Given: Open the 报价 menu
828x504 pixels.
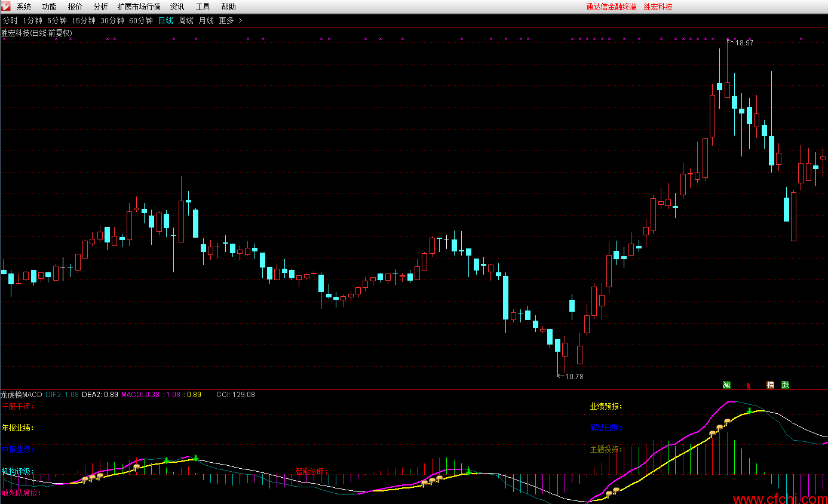Looking at the screenshot, I should click(x=75, y=7).
